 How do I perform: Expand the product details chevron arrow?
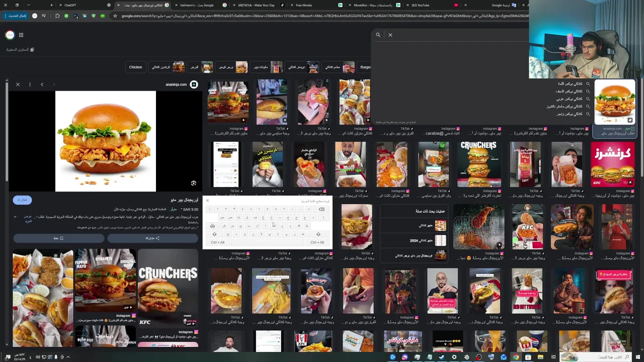(15, 217)
